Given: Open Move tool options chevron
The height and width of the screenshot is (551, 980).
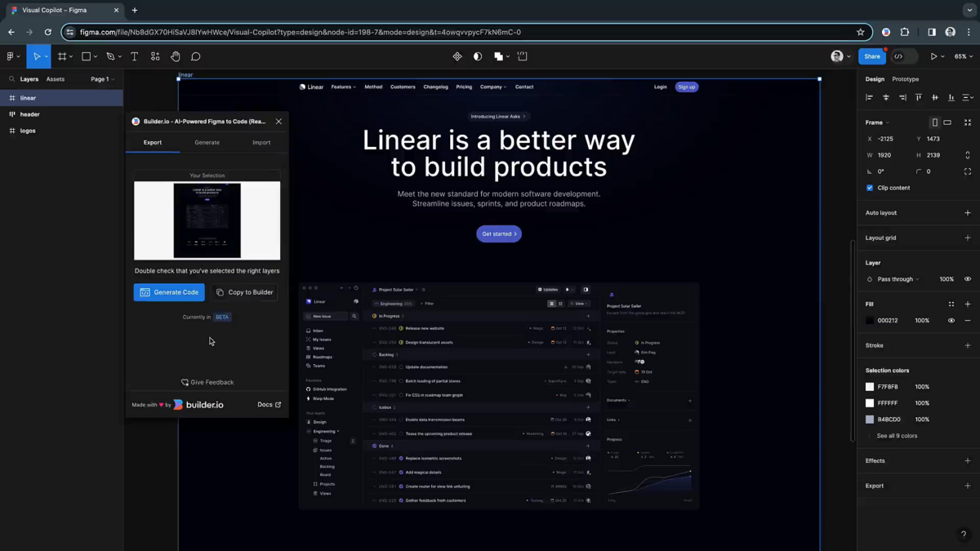Looking at the screenshot, I should pyautogui.click(x=46, y=57).
